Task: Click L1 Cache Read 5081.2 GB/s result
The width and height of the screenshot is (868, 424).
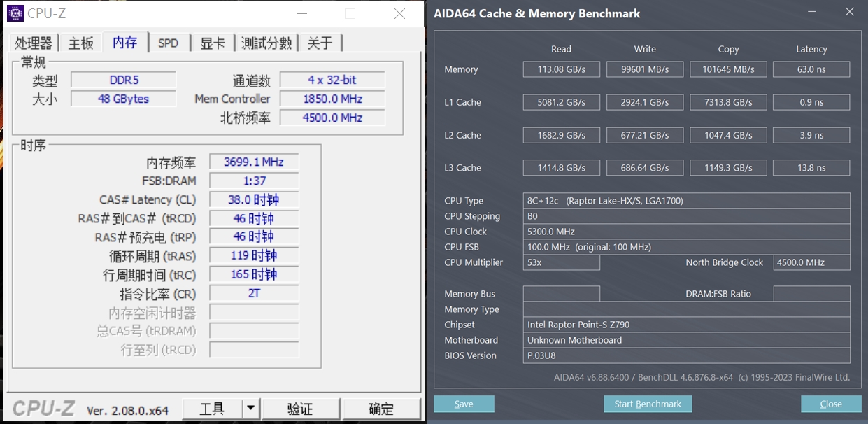Action: (x=561, y=102)
